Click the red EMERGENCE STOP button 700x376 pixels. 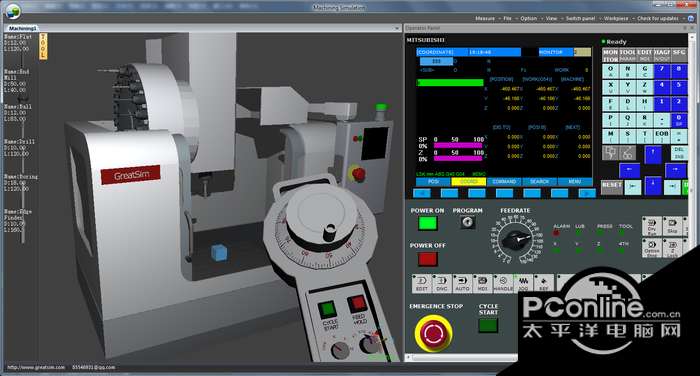[x=433, y=333]
